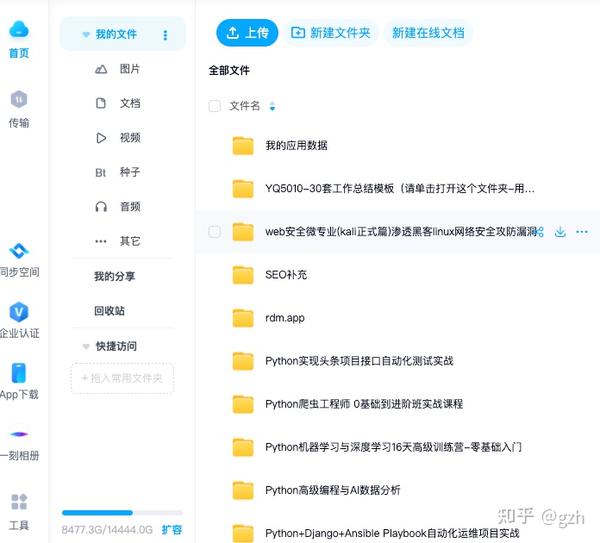Click 新建在线文档 button
This screenshot has height=543, width=600.
428,33
